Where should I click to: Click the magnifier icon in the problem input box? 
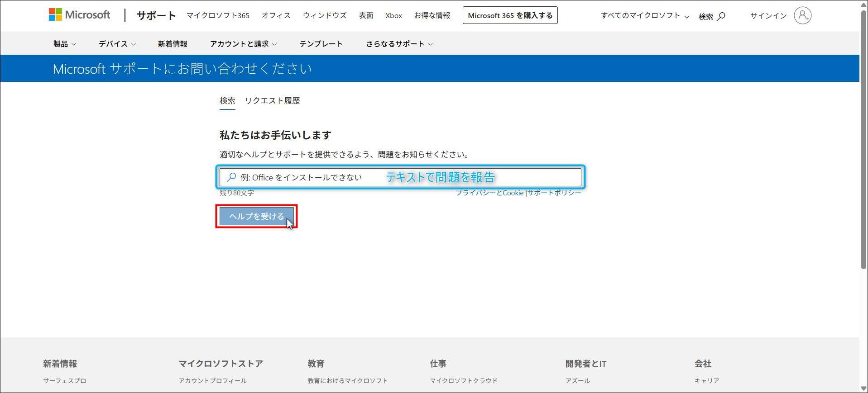tap(231, 177)
